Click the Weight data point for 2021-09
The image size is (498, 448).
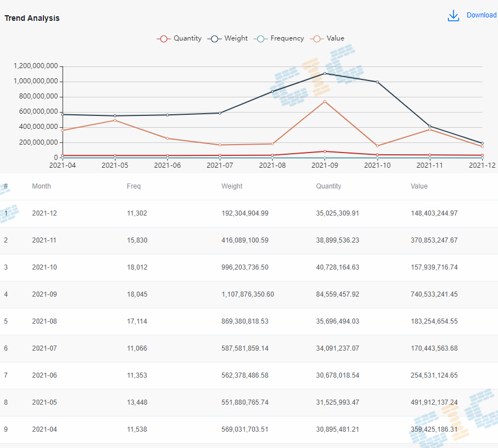point(324,73)
